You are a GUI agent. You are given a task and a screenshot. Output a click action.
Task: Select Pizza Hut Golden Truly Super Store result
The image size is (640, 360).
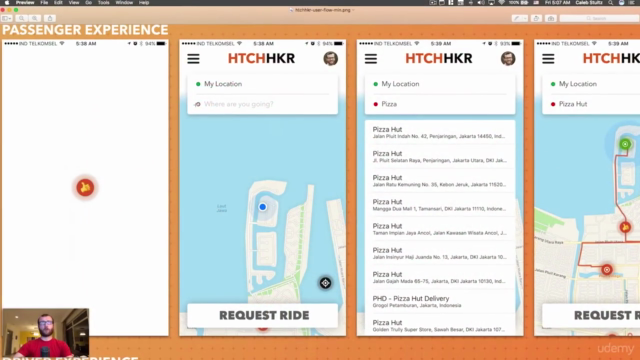(x=440, y=325)
